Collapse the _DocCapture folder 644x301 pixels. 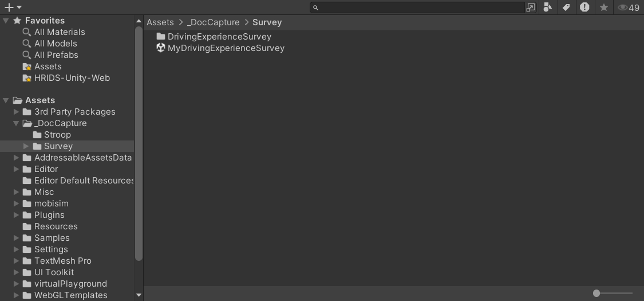click(x=16, y=123)
